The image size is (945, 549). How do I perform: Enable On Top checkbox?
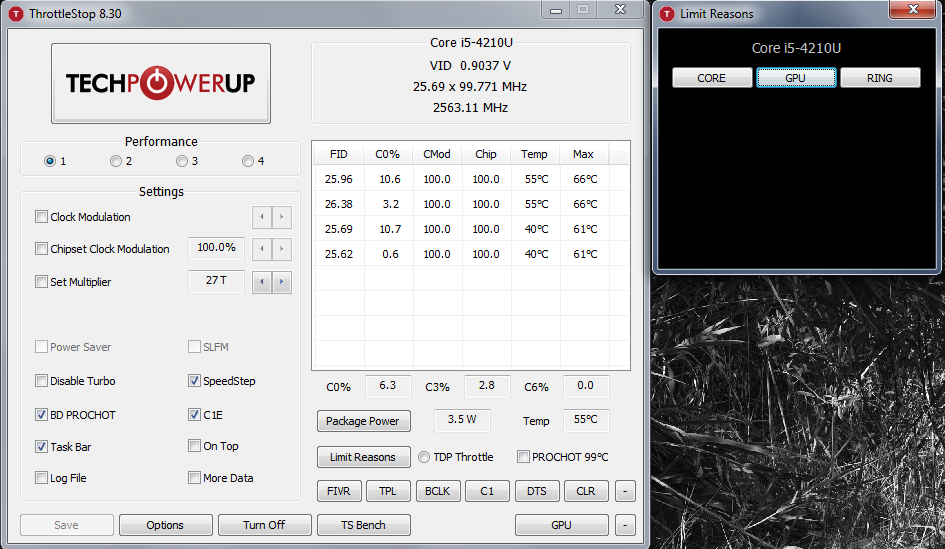194,445
